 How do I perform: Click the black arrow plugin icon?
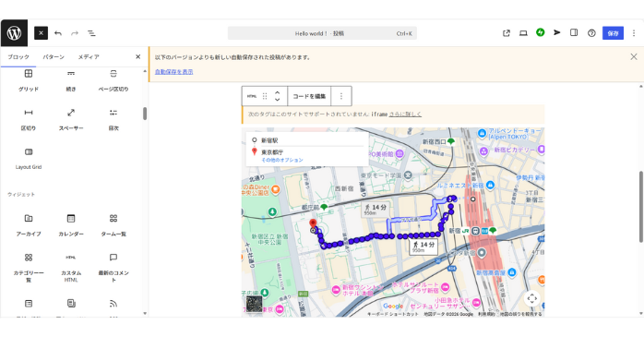pyautogui.click(x=556, y=32)
